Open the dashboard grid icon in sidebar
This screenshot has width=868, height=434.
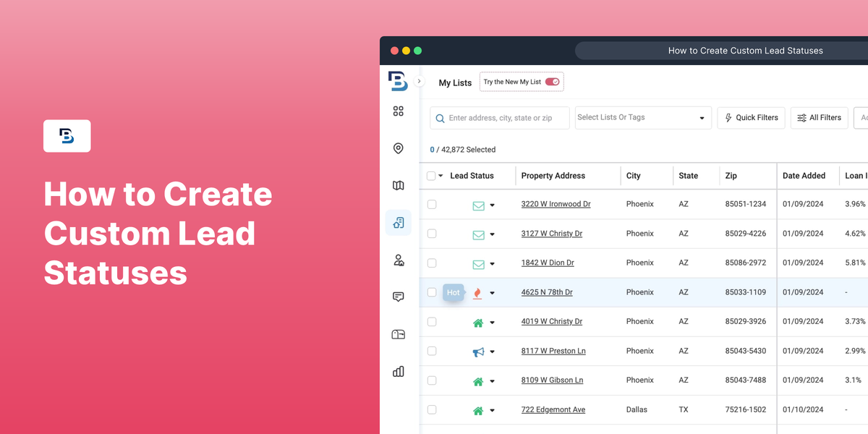(x=398, y=111)
